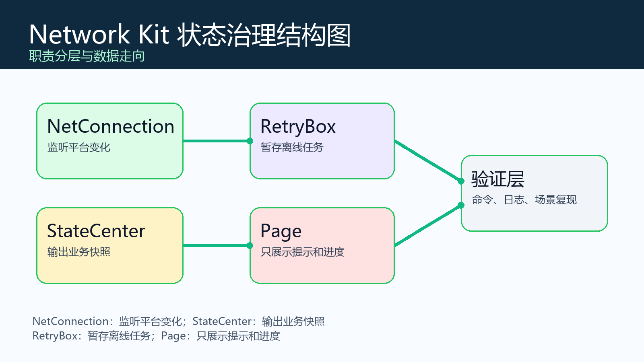Click footer line starting "RetryBox：暂存离线任务"
644x362 pixels.
coord(156,335)
